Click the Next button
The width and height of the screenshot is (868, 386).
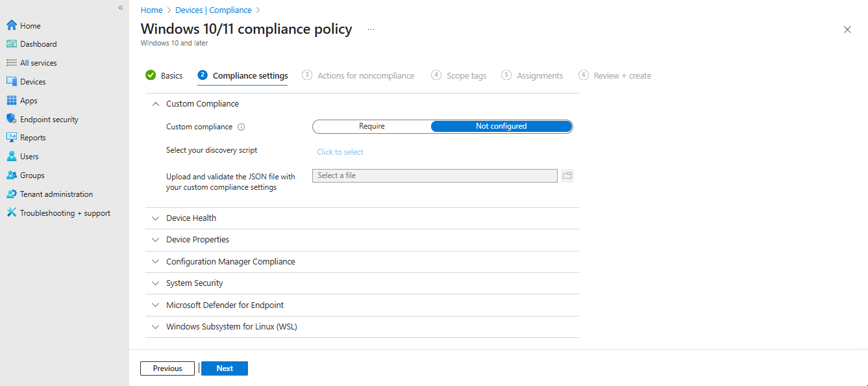click(224, 368)
